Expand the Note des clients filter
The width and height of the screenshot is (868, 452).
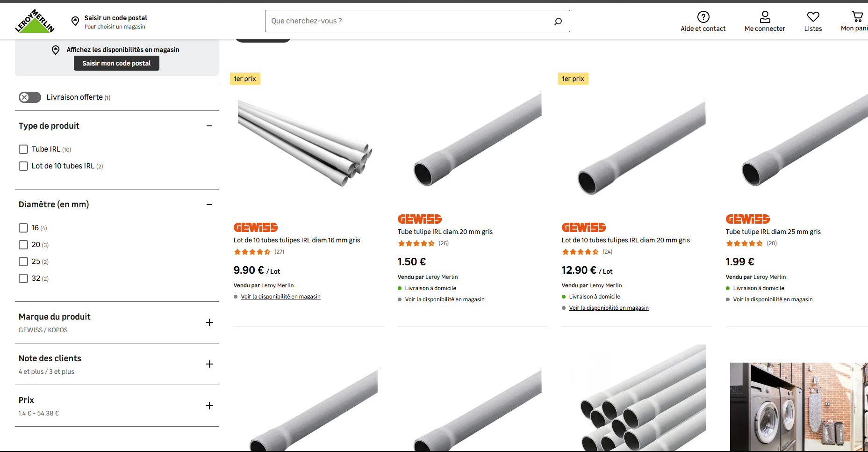pos(209,364)
